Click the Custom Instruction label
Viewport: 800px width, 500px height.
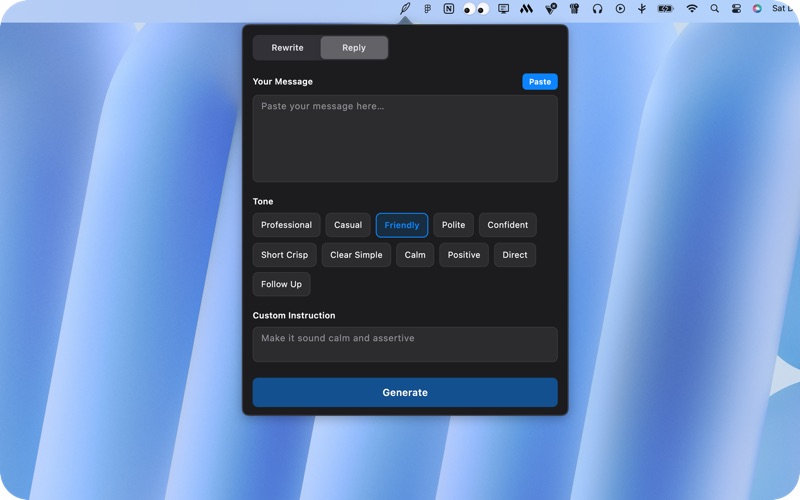tap(294, 315)
